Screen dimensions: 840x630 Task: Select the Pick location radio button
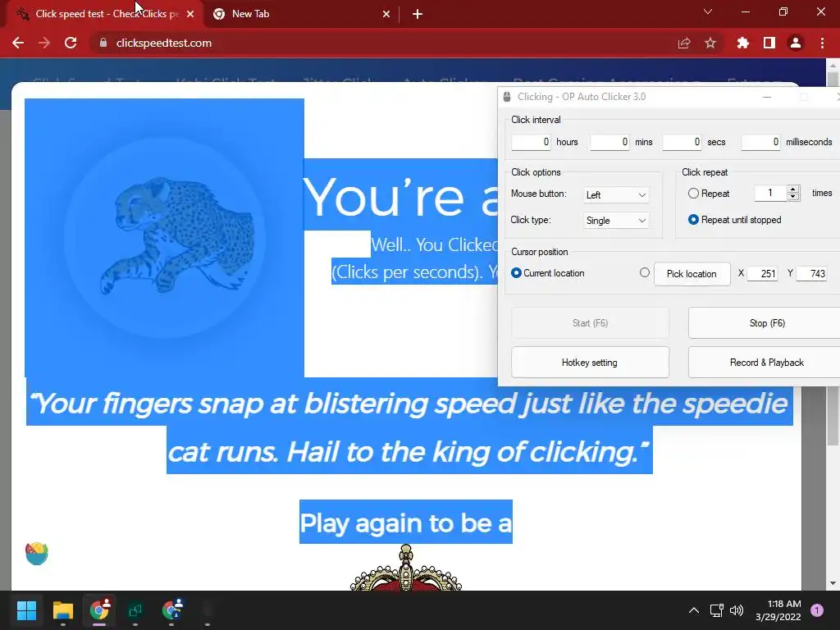tap(645, 272)
